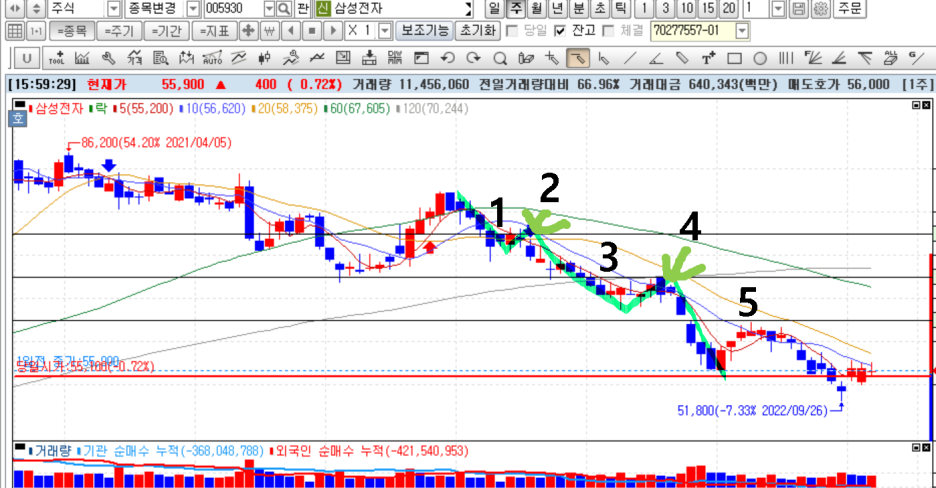Viewport: 936px width, 488px height.
Task: Switch to 분 minute chart period
Action: [x=579, y=9]
